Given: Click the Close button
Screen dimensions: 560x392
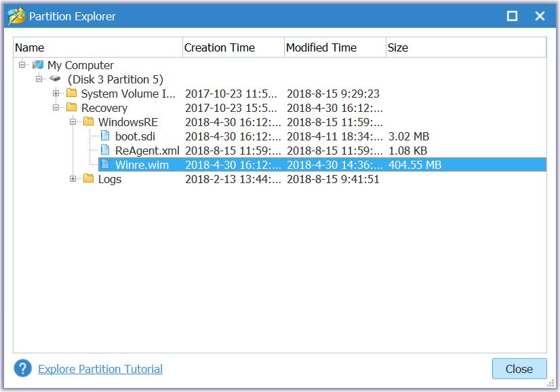Looking at the screenshot, I should pyautogui.click(x=519, y=369).
